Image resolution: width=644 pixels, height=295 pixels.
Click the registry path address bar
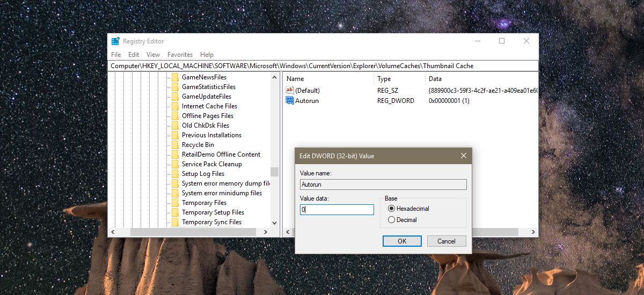[322, 66]
